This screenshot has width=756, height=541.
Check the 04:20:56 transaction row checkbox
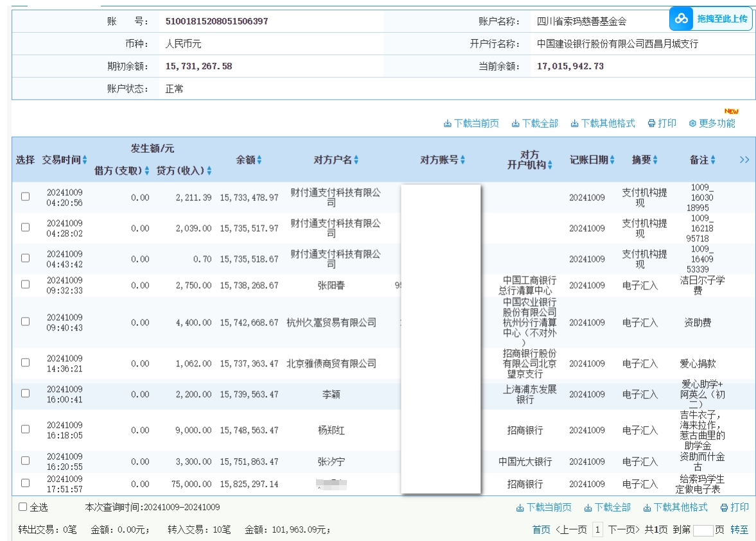pyautogui.click(x=26, y=196)
